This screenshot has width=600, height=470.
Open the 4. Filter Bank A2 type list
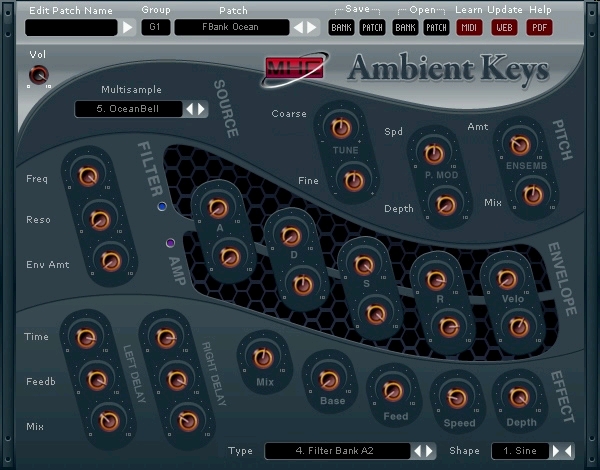click(337, 451)
